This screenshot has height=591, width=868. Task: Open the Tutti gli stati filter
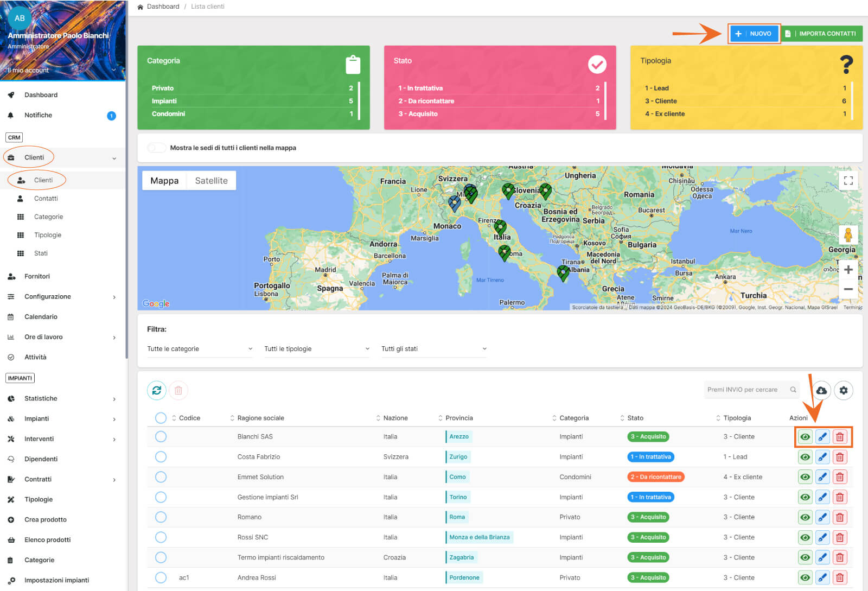click(433, 349)
